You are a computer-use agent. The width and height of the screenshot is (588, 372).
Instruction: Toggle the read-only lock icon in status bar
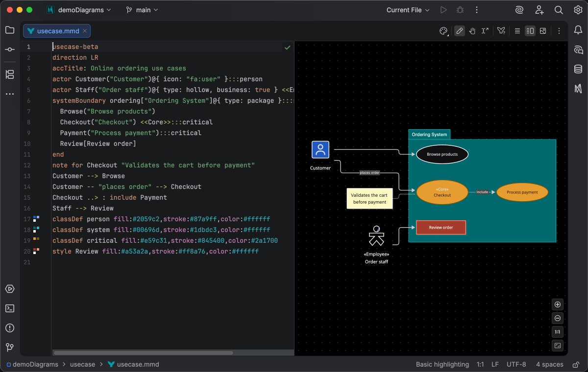point(575,364)
